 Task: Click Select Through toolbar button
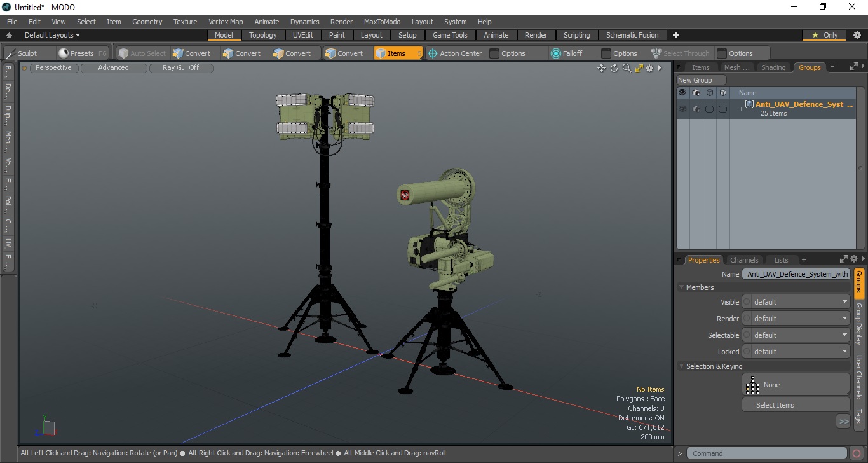coord(681,53)
